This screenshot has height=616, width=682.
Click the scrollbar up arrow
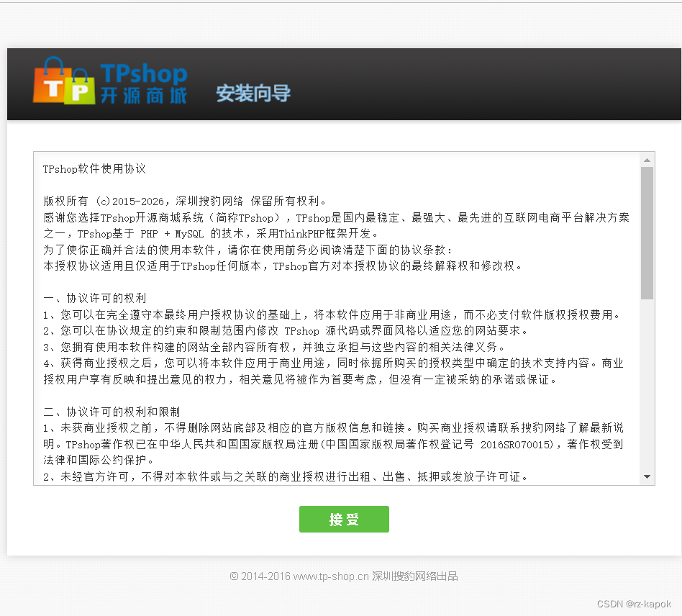click(647, 158)
